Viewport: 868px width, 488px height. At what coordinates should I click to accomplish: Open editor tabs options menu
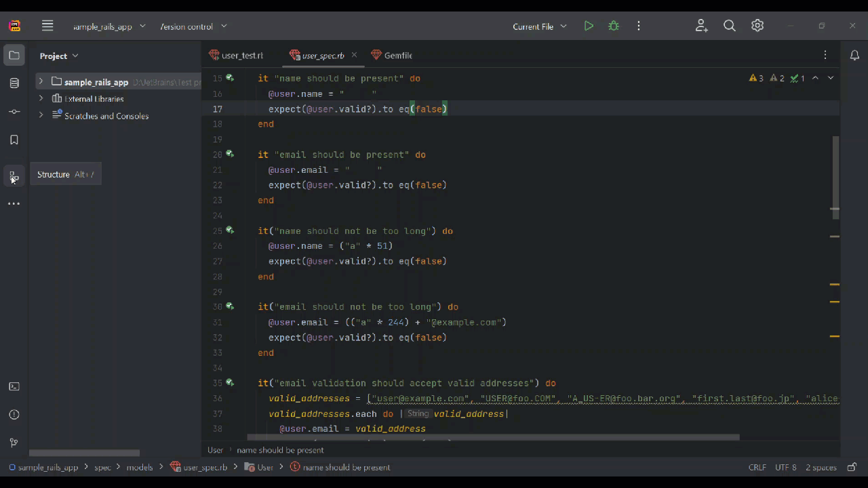pyautogui.click(x=825, y=55)
